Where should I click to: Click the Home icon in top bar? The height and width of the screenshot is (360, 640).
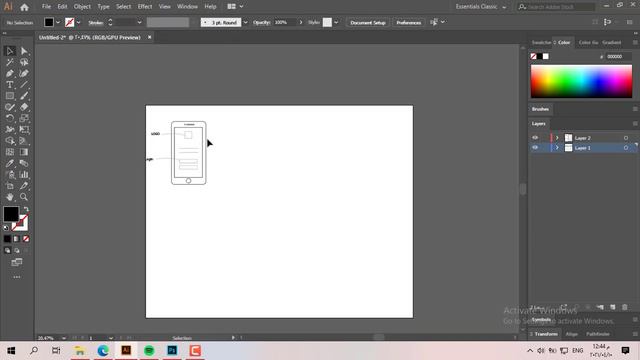coord(24,7)
